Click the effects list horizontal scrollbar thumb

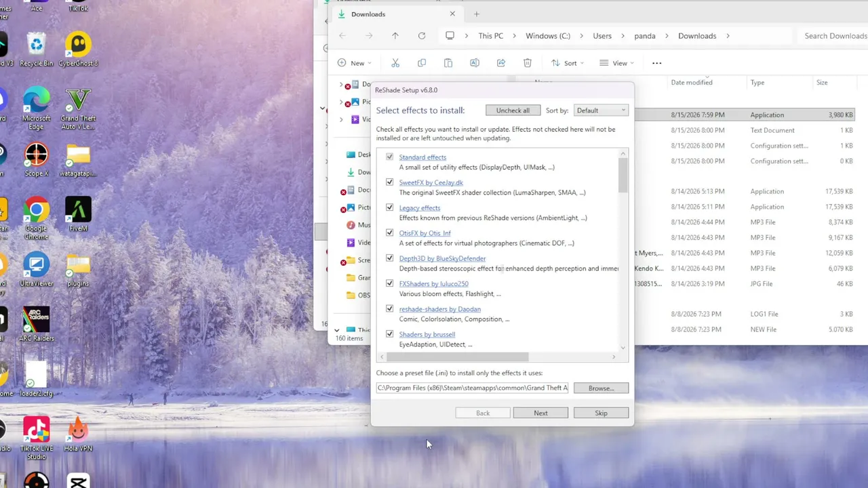[x=457, y=357]
